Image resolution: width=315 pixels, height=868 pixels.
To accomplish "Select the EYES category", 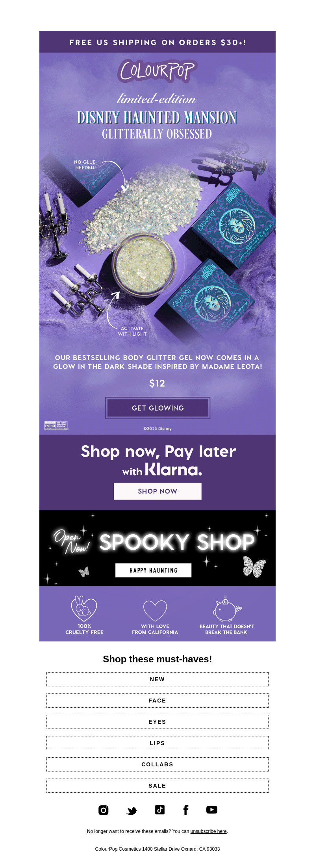I will coord(157,722).
